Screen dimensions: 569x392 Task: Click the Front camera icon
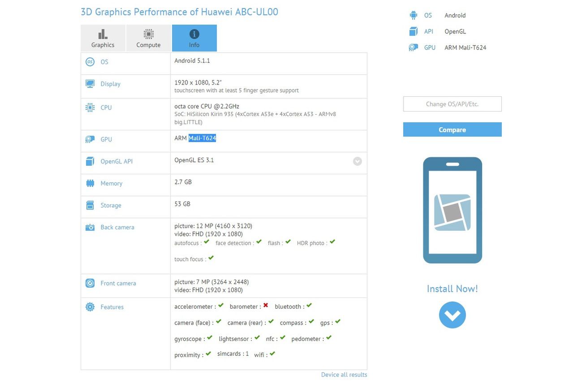click(x=90, y=283)
